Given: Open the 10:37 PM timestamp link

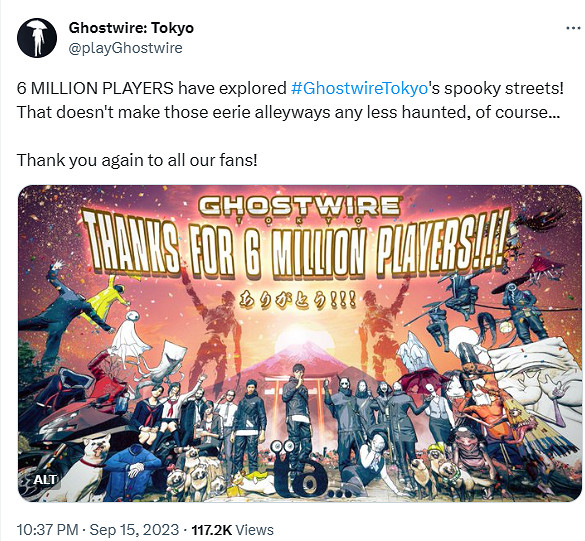Looking at the screenshot, I should pyautogui.click(x=47, y=530).
